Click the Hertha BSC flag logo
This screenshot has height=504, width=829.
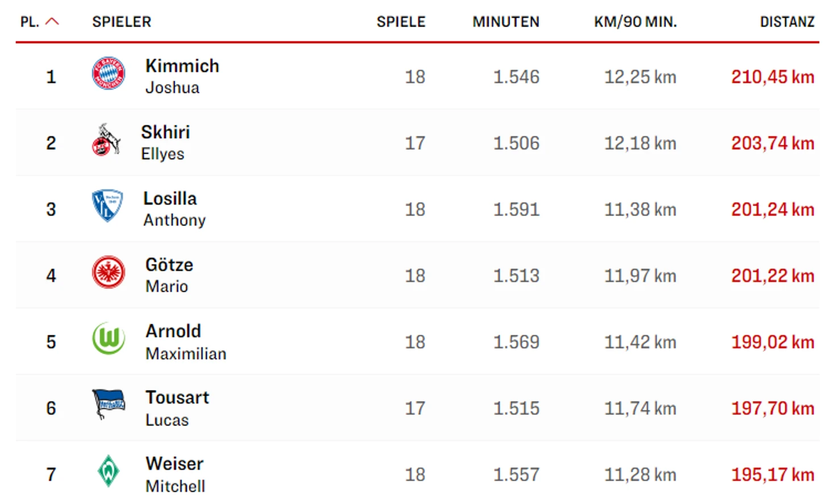coord(108,404)
